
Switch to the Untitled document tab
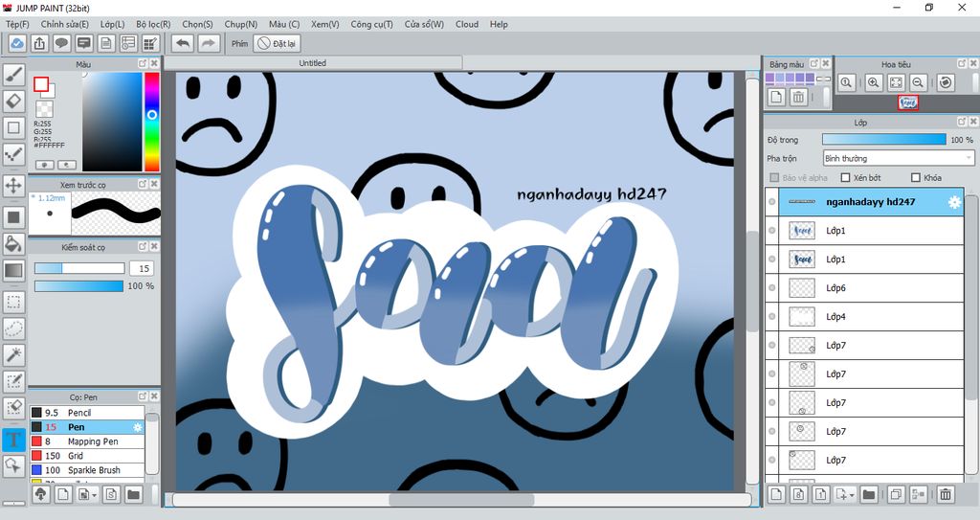313,62
